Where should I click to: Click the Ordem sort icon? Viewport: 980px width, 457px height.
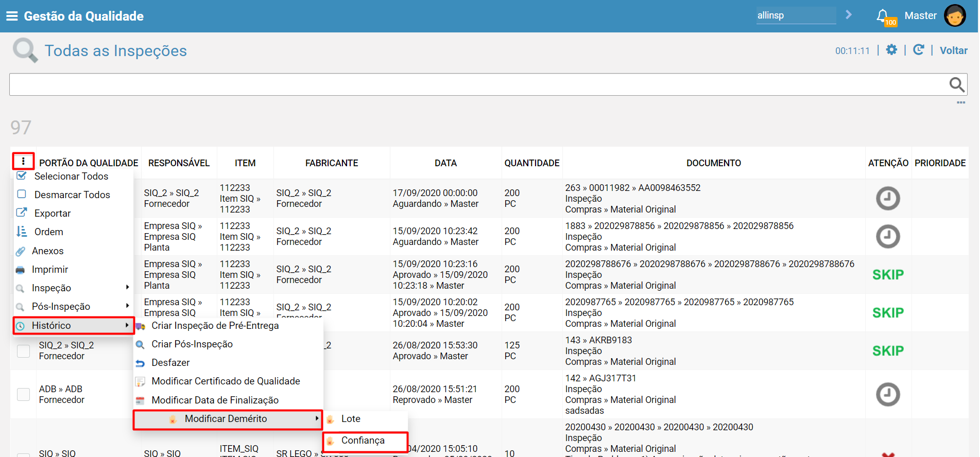22,232
